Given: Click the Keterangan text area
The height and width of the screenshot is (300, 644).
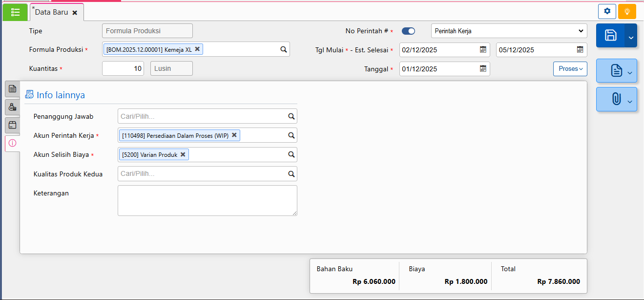Looking at the screenshot, I should pos(207,200).
